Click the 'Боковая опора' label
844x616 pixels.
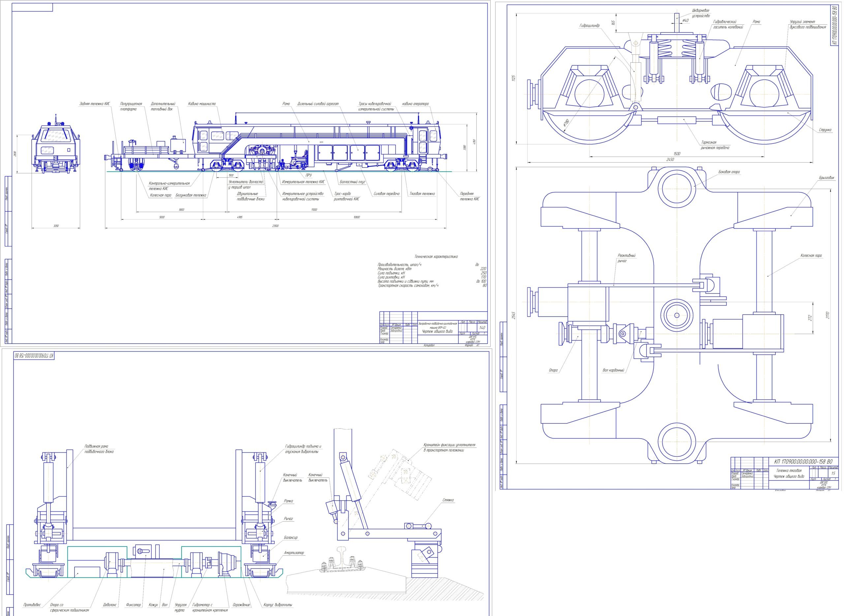pyautogui.click(x=729, y=172)
